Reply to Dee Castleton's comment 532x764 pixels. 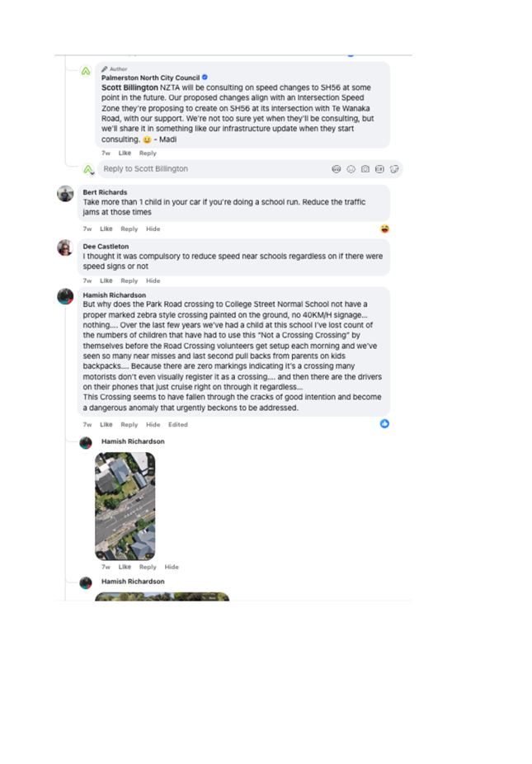[129, 281]
